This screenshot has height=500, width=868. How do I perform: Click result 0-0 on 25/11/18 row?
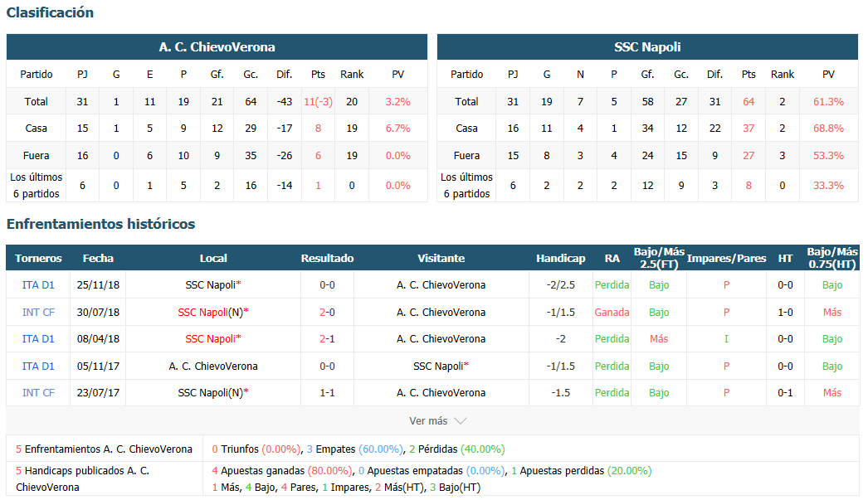tap(327, 285)
